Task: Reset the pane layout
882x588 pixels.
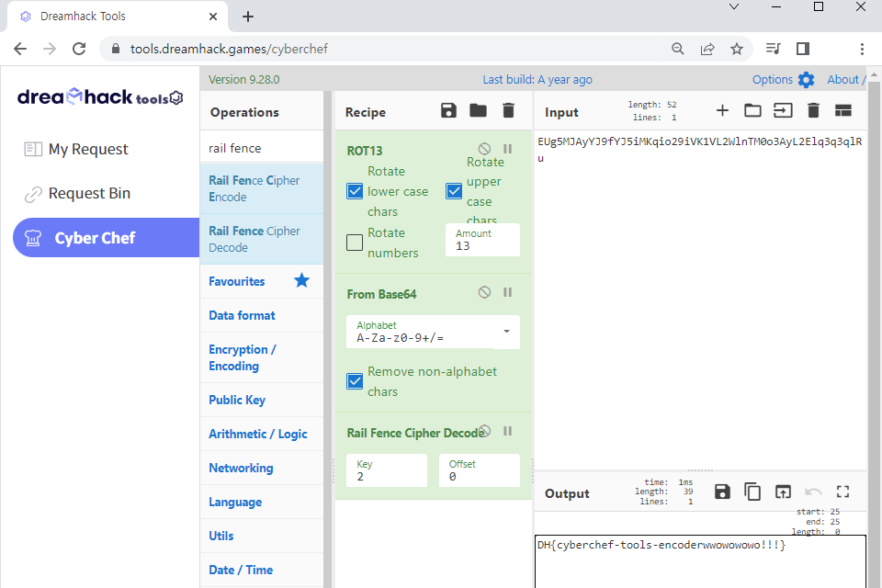Action: point(843,111)
